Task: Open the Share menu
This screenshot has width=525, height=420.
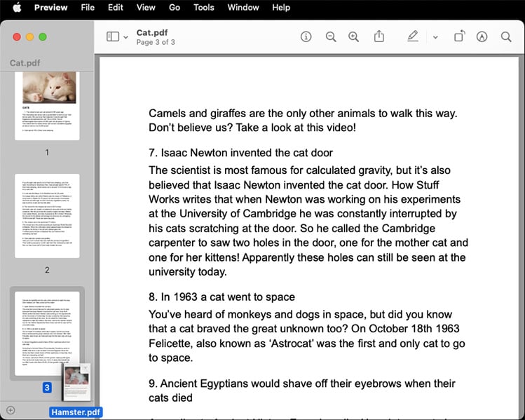Action: (x=379, y=36)
